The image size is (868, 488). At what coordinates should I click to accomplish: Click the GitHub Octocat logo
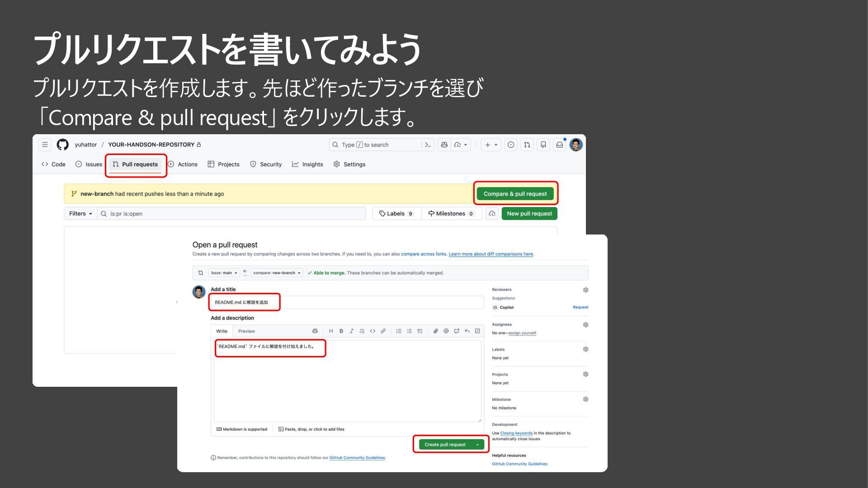(62, 145)
